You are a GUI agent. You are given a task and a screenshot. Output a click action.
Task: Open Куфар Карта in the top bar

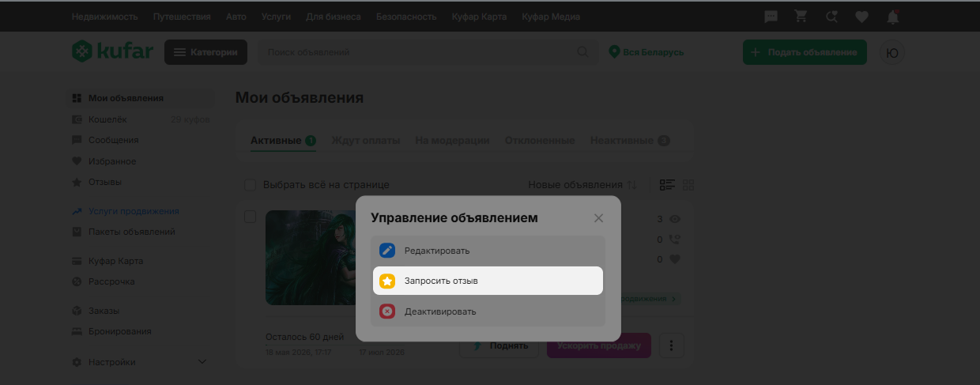coord(480,17)
